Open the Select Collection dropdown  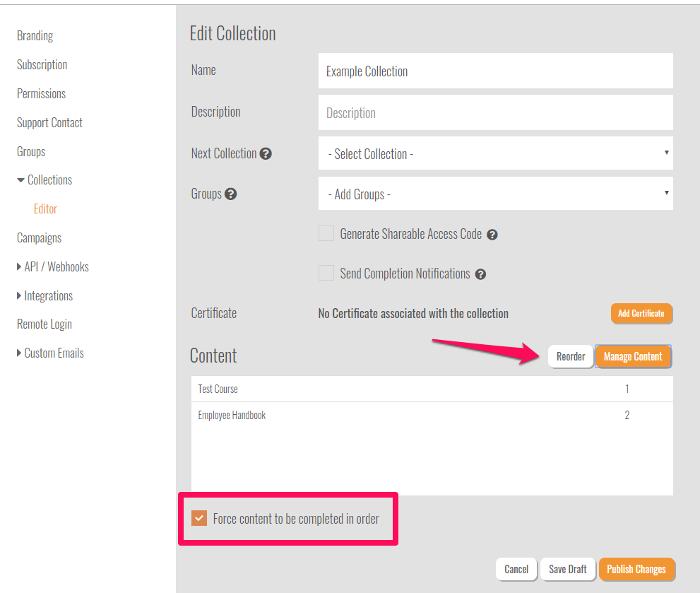495,153
